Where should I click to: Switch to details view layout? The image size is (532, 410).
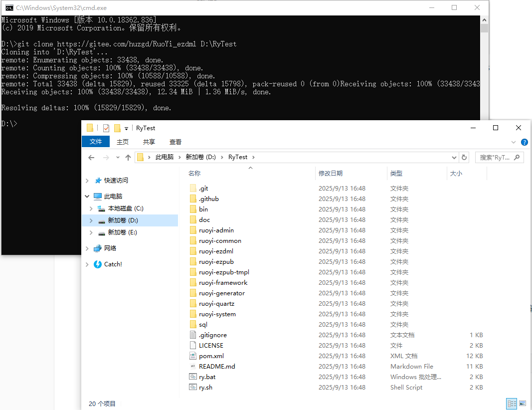512,404
